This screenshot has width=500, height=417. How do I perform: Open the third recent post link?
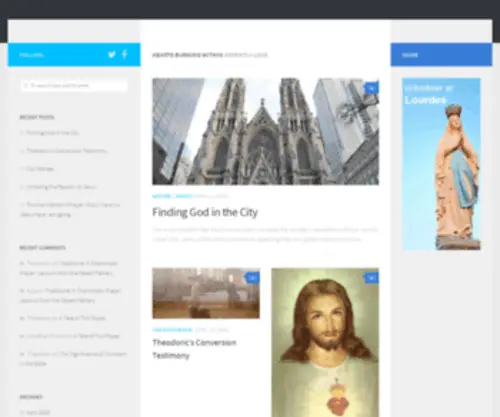click(40, 169)
